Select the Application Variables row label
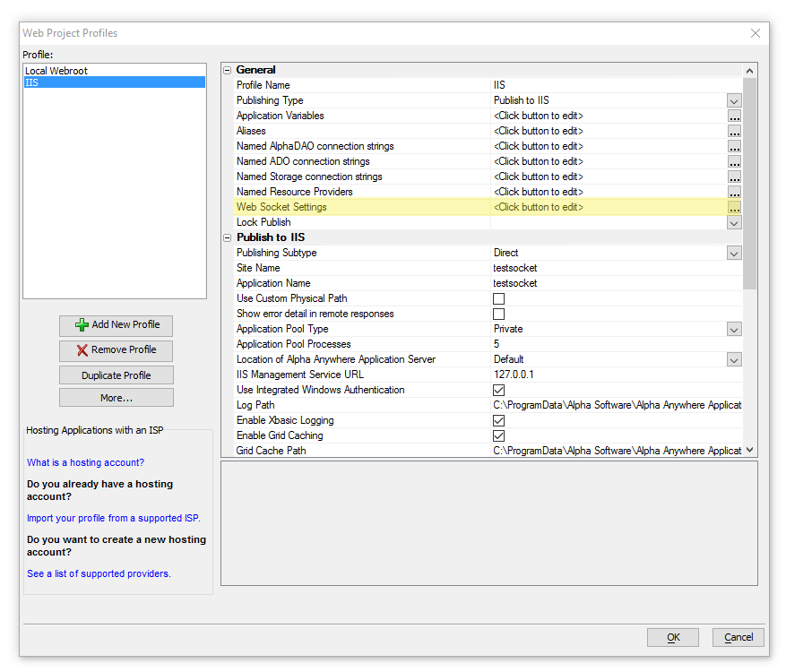 (280, 116)
